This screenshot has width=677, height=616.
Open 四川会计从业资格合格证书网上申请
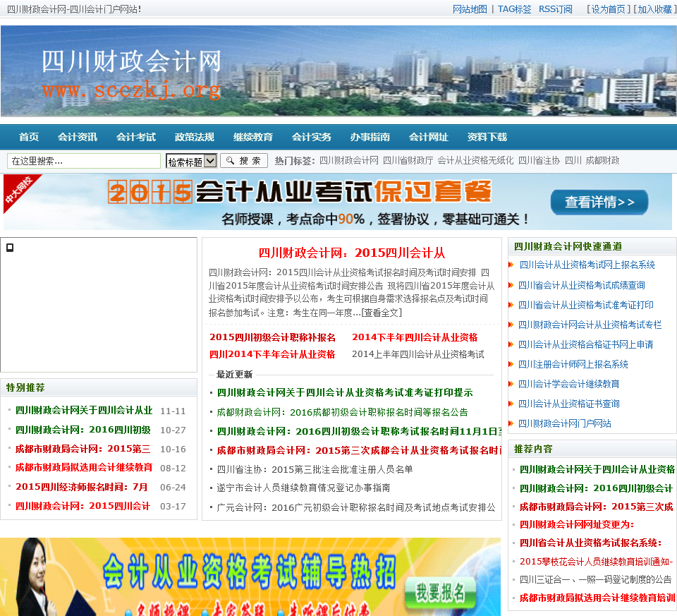pyautogui.click(x=586, y=344)
